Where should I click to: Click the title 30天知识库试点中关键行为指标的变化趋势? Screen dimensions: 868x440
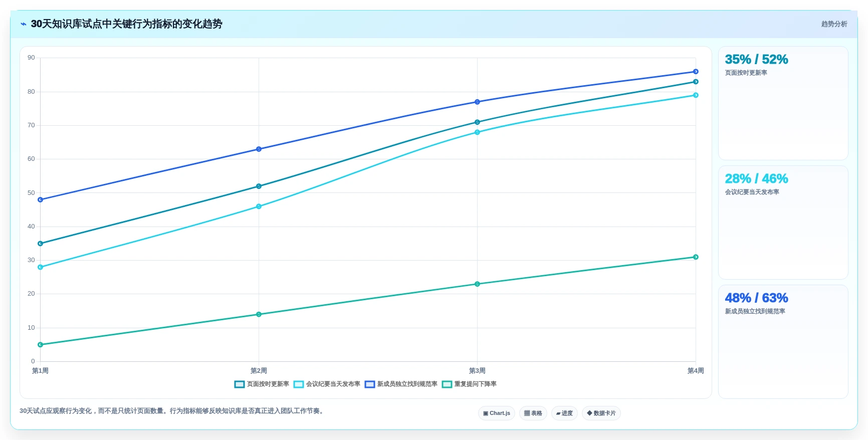click(126, 24)
